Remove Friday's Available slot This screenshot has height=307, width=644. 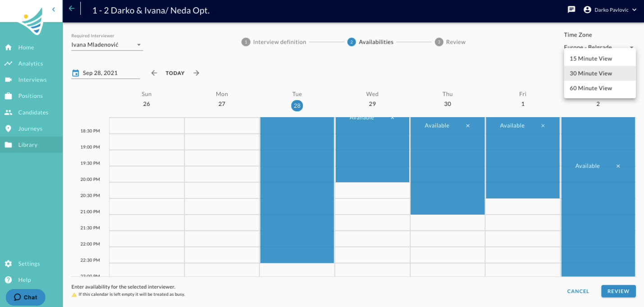click(543, 126)
